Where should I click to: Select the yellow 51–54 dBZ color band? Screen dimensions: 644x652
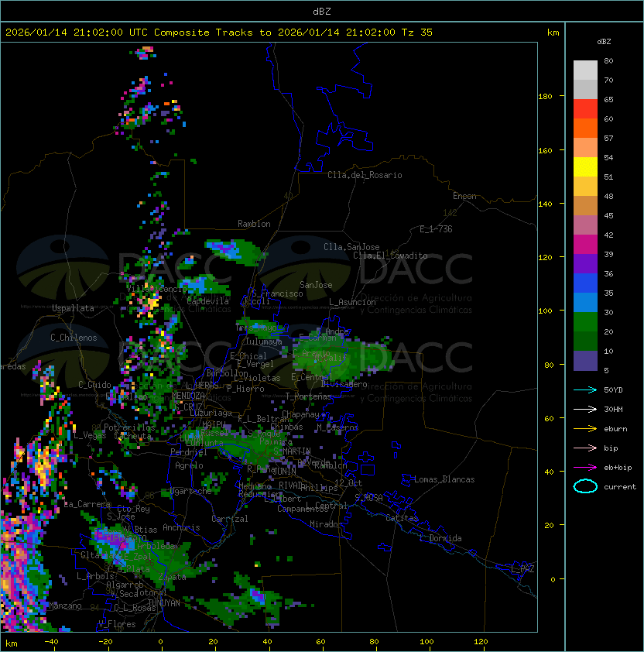coord(585,167)
